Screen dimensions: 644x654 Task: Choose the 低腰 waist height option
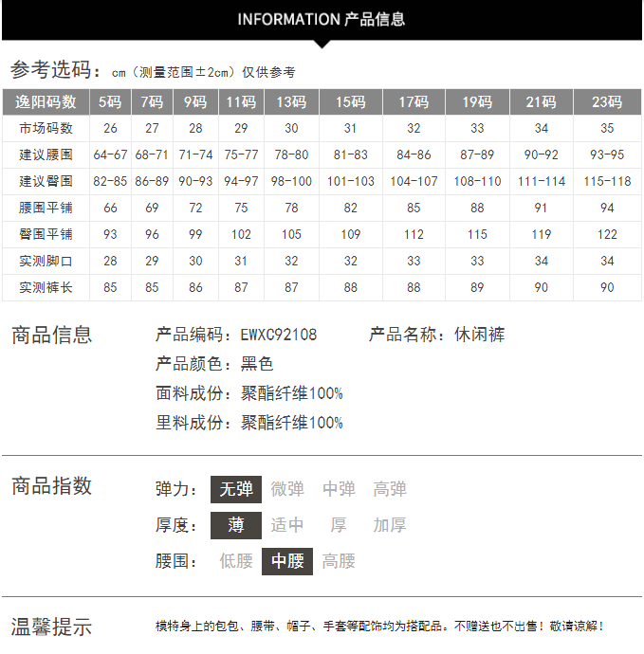coord(236,561)
